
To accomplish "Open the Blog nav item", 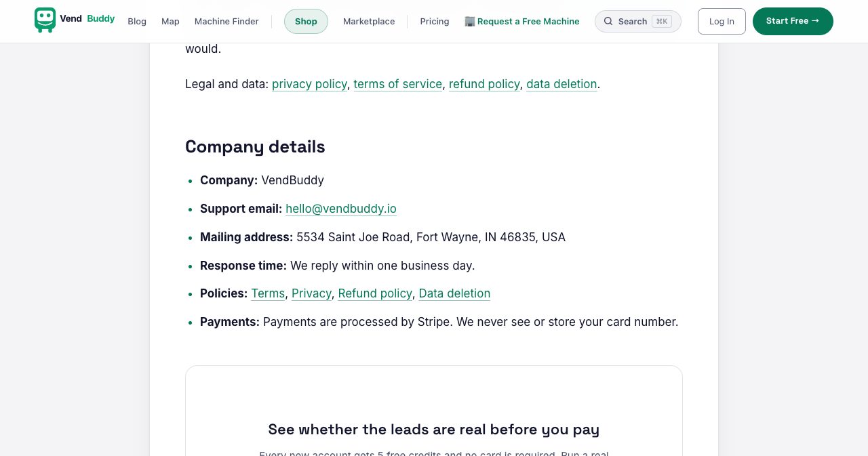I will (x=137, y=22).
